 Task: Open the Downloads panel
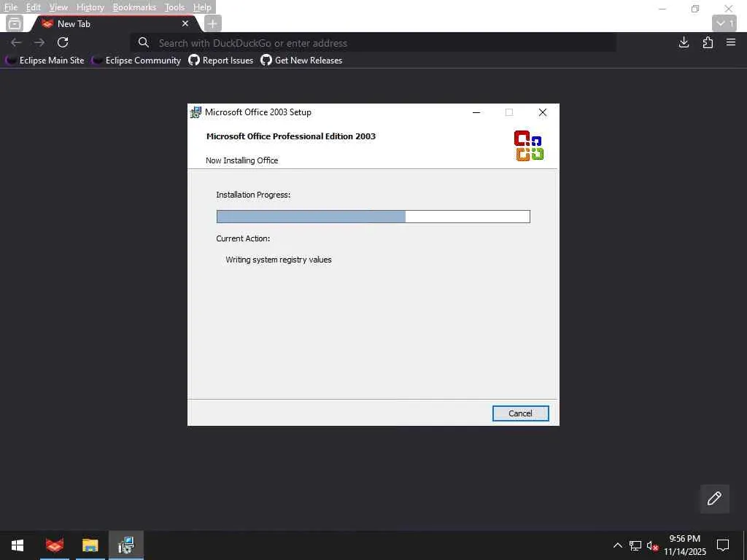[x=684, y=42]
